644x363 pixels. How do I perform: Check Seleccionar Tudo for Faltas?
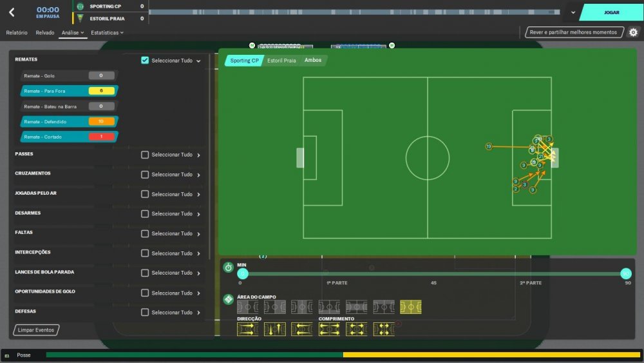coord(144,233)
